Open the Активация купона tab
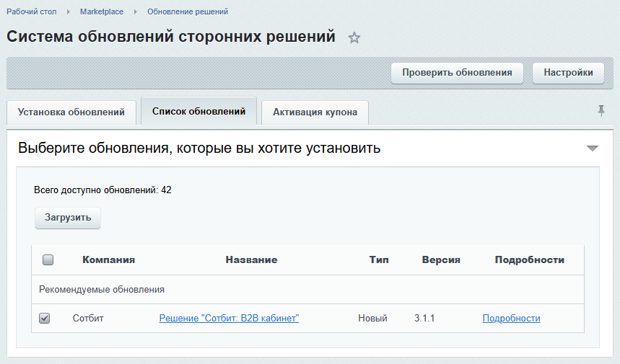Image resolution: width=620 pixels, height=364 pixels. pos(315,112)
